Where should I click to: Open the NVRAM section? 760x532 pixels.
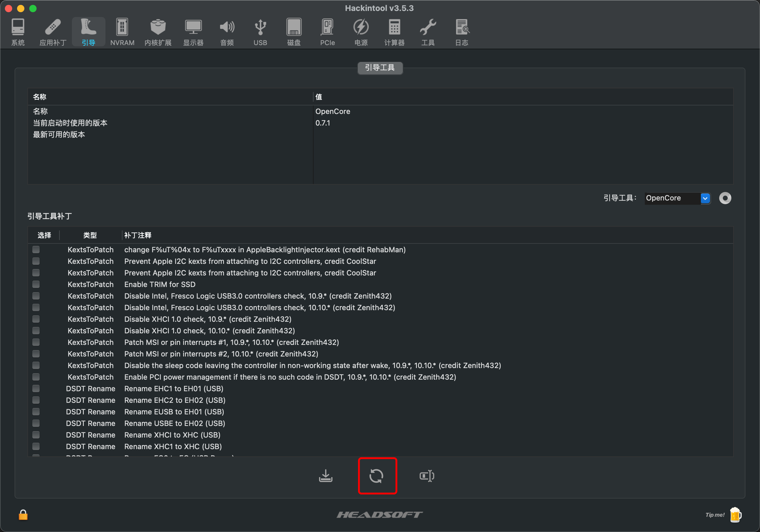click(x=122, y=32)
